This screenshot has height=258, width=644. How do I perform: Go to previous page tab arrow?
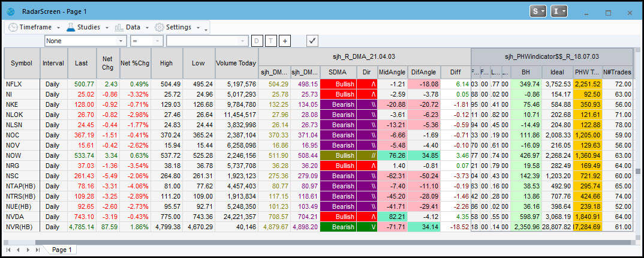pos(19,250)
